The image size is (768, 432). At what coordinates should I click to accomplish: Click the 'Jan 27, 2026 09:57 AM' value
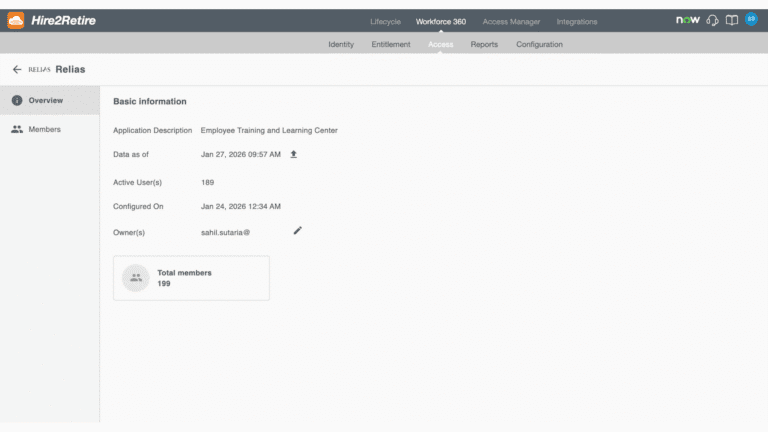(240, 154)
